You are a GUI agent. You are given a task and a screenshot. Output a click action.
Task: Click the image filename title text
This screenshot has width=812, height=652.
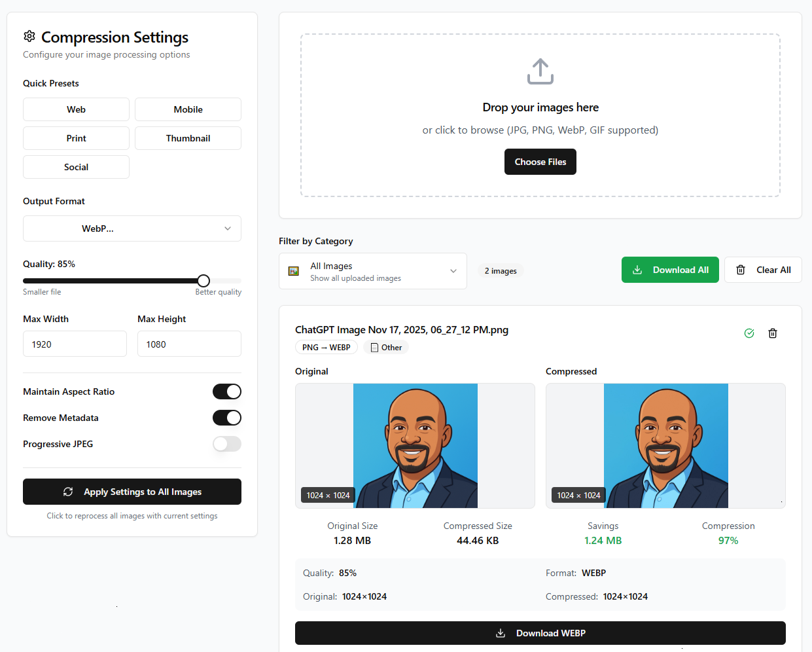click(402, 329)
